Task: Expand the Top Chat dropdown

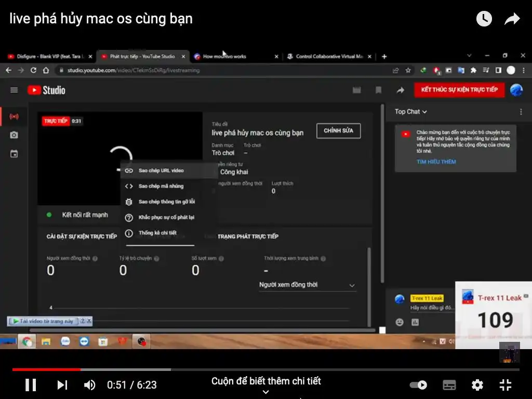Action: [x=410, y=112]
